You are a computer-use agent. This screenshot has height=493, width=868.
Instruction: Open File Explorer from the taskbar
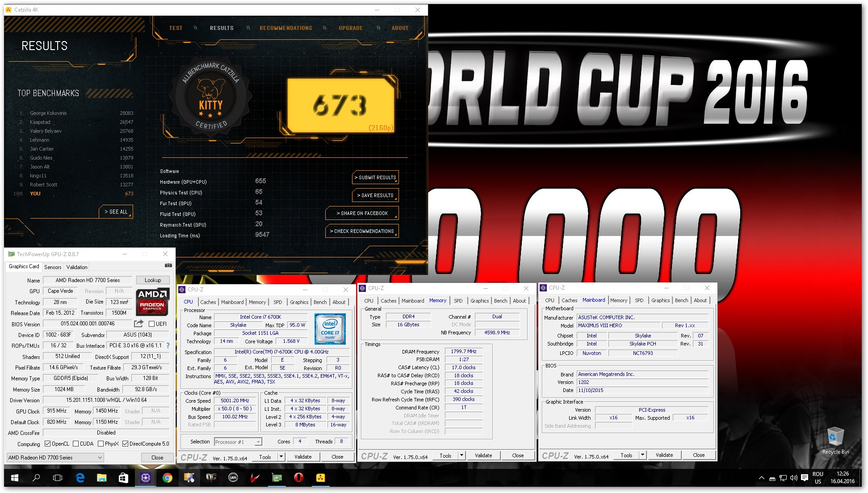pos(102,478)
